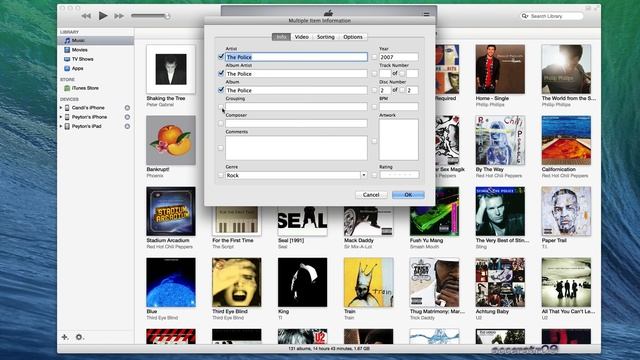Image resolution: width=640 pixels, height=360 pixels.
Task: Click the Artwork well
Action: pos(399,140)
